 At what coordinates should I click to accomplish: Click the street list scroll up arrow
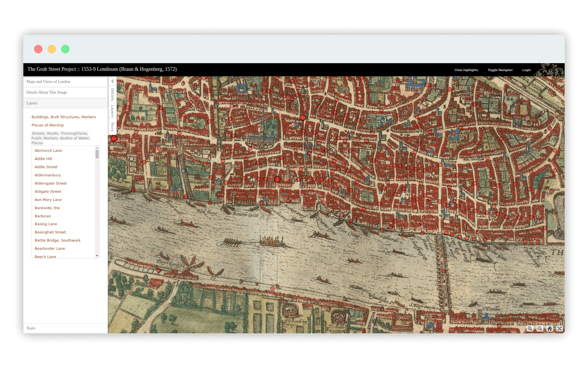(x=97, y=148)
